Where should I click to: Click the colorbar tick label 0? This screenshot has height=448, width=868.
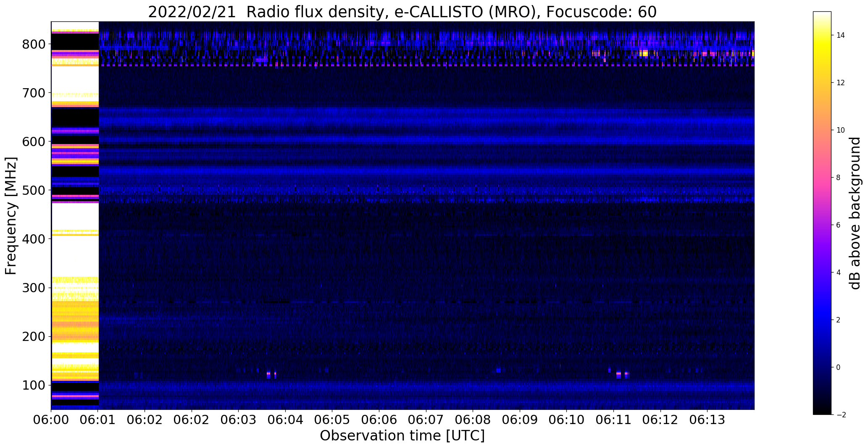pos(839,367)
